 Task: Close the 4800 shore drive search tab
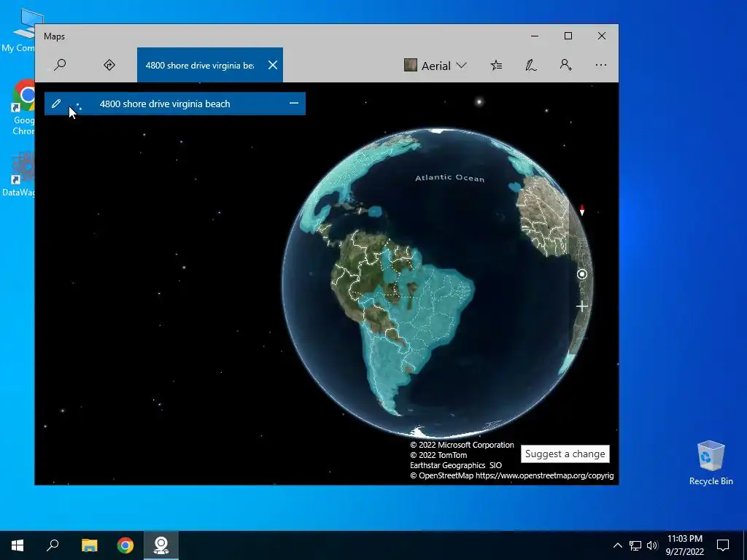pyautogui.click(x=273, y=65)
